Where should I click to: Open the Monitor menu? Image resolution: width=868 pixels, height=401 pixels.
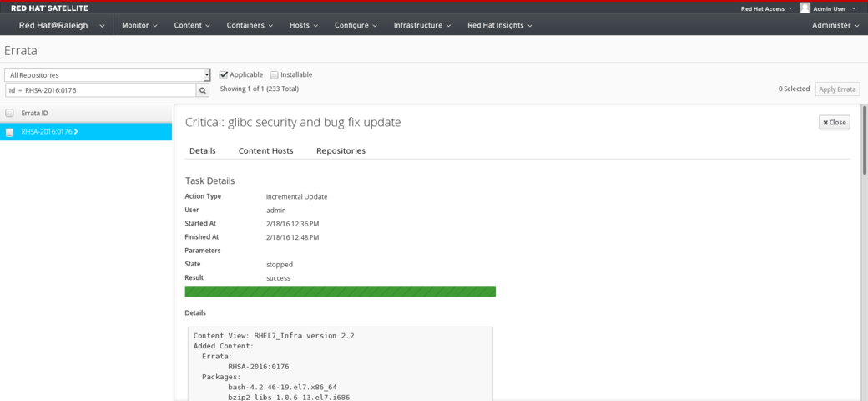click(x=139, y=25)
